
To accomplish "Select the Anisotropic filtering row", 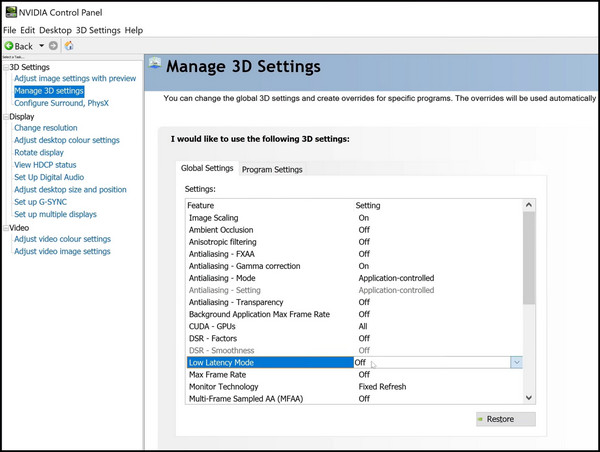I will (354, 242).
